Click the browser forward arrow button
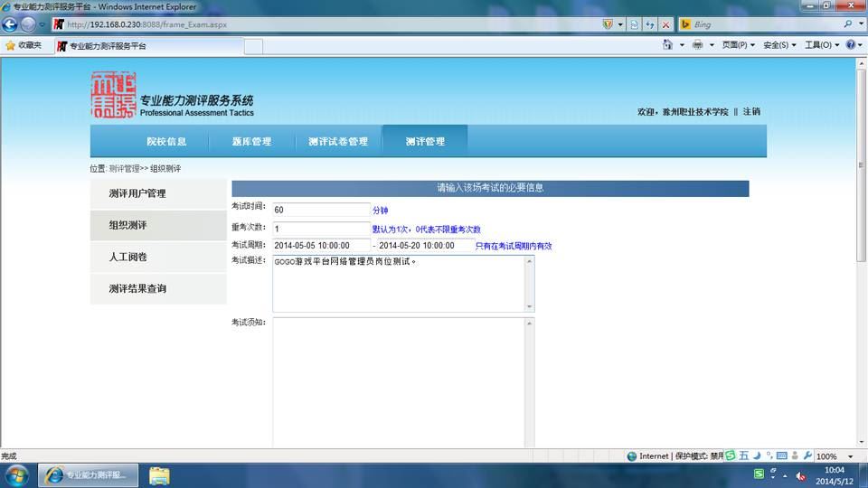The height and width of the screenshot is (488, 868). pyautogui.click(x=28, y=24)
